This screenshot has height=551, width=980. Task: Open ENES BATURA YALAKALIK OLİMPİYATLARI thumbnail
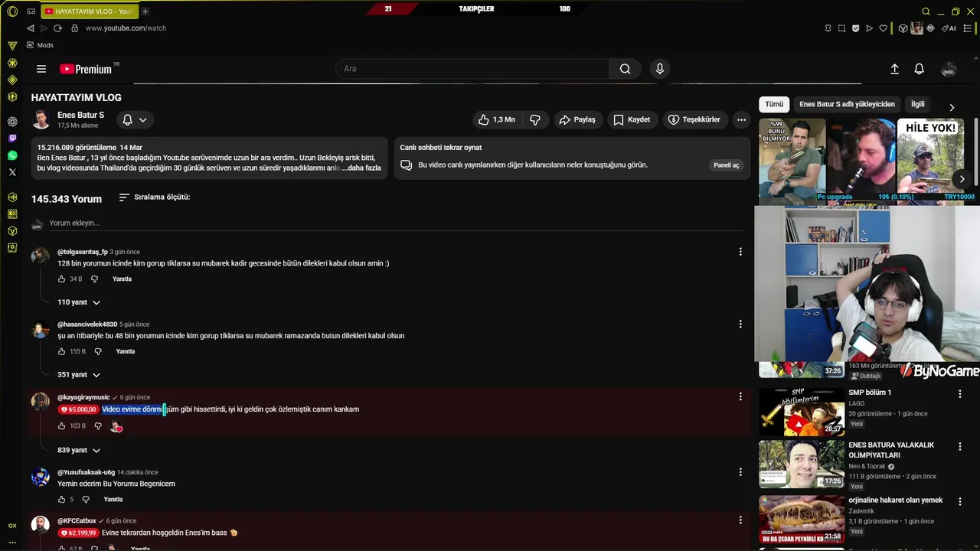802,465
